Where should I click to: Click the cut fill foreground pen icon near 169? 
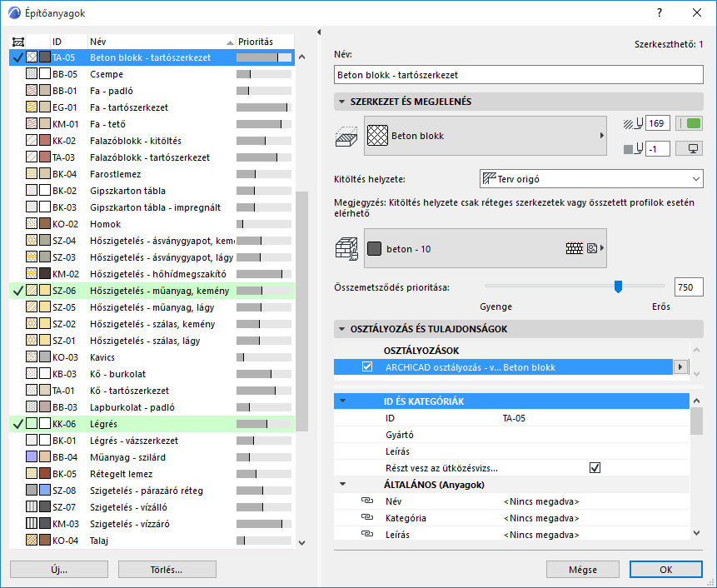[634, 123]
